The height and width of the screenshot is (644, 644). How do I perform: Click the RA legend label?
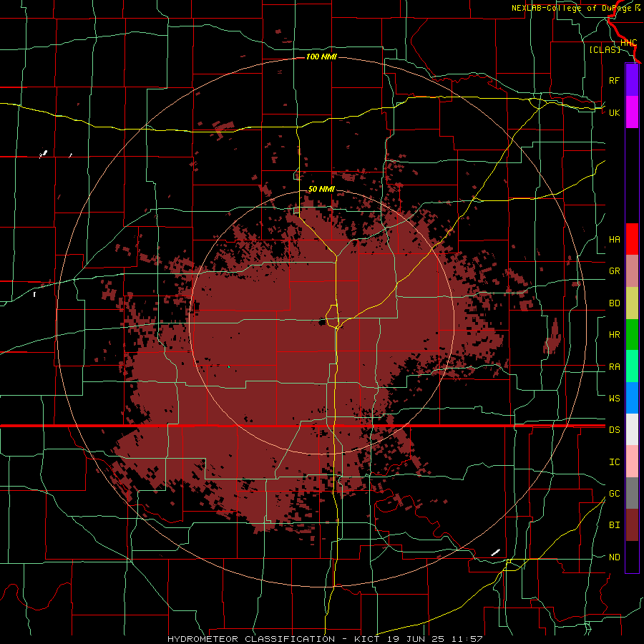[x=614, y=367]
